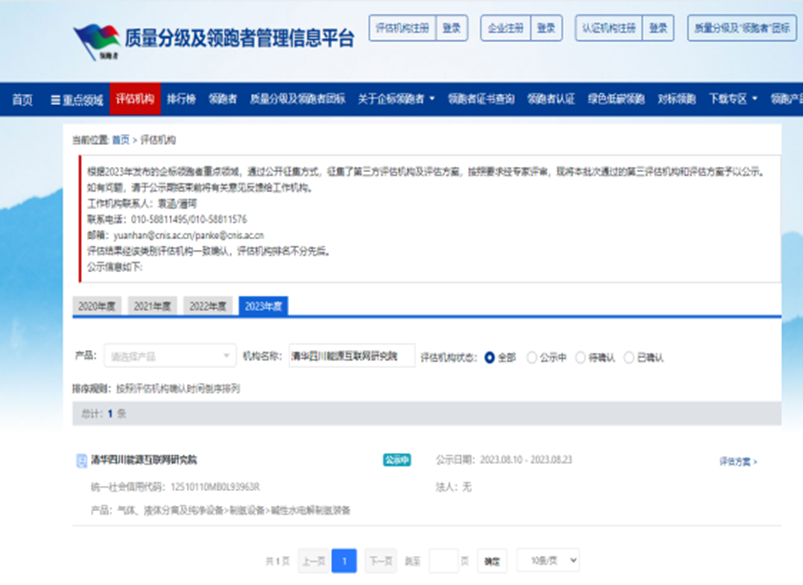
Task: Open the 产品 product dropdown
Action: click(x=170, y=356)
